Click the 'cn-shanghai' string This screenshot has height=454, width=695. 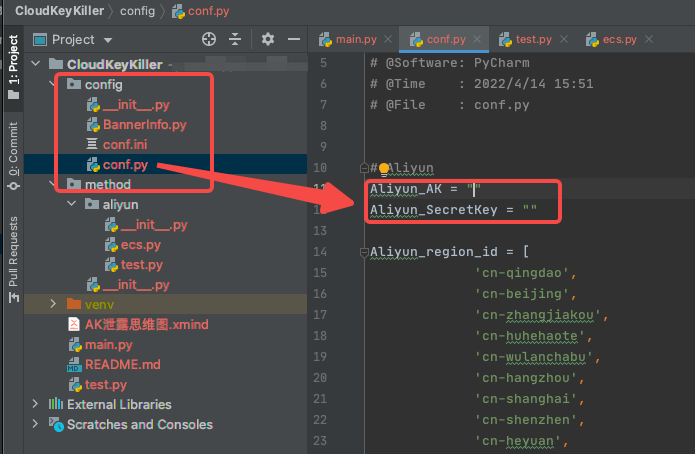[x=526, y=399]
